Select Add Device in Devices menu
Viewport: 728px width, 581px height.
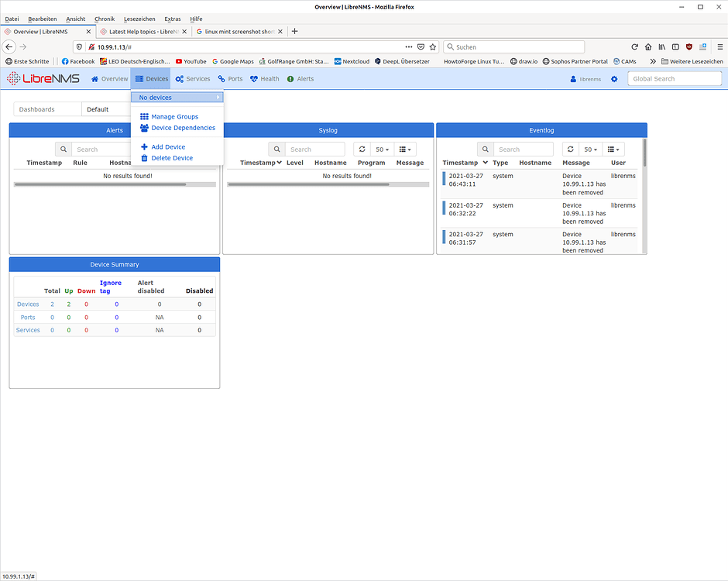point(168,146)
